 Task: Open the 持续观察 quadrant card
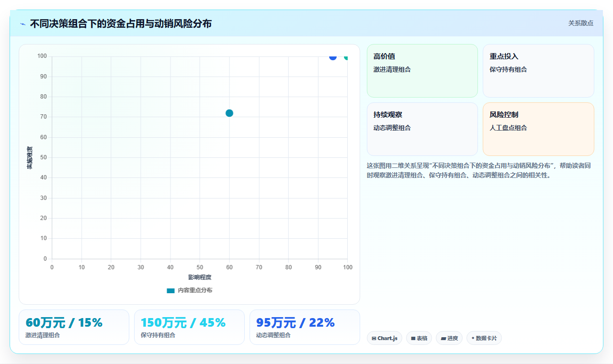point(422,129)
